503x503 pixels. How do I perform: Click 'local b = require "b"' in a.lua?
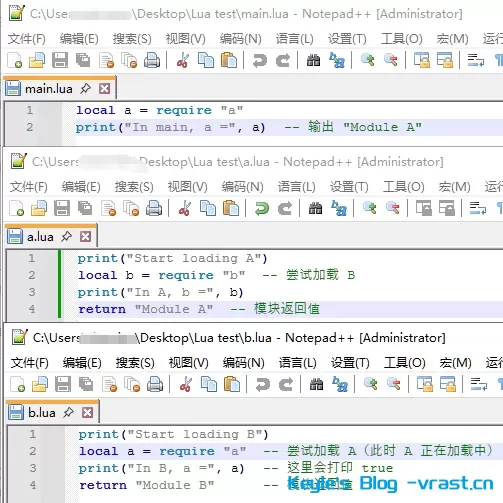pyautogui.click(x=162, y=275)
